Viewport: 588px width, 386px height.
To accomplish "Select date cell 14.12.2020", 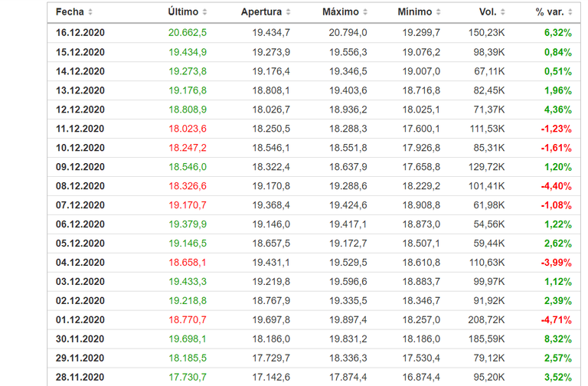I will click(80, 71).
